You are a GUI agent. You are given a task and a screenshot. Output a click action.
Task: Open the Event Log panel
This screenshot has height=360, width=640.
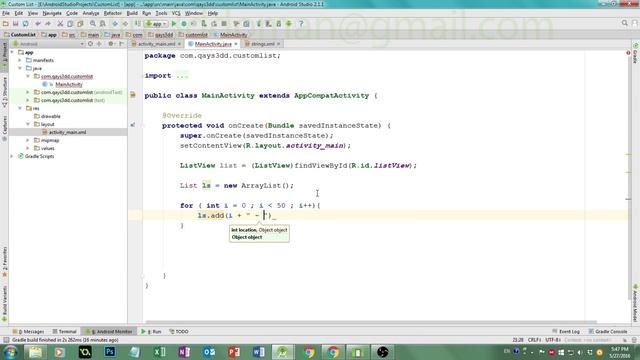pyautogui.click(x=566, y=331)
